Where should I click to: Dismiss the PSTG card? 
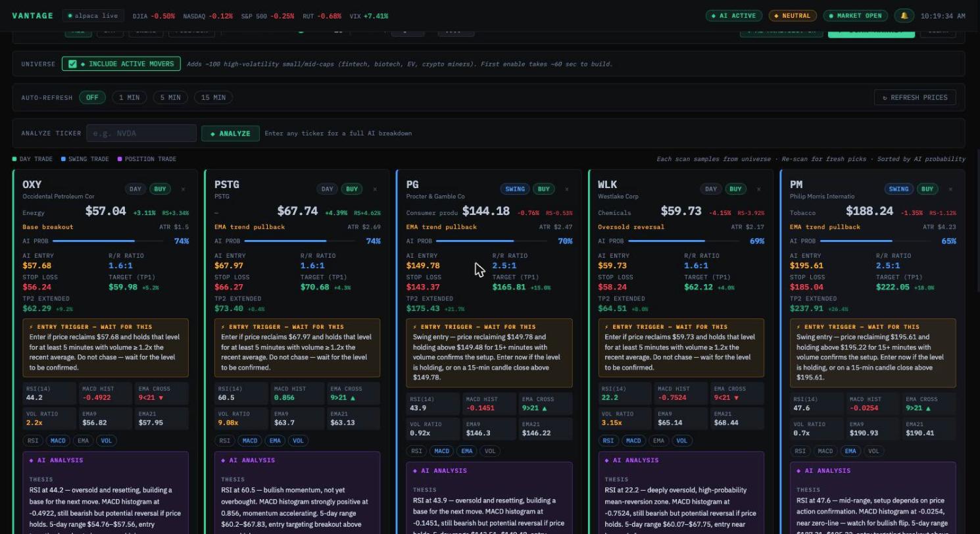point(375,189)
